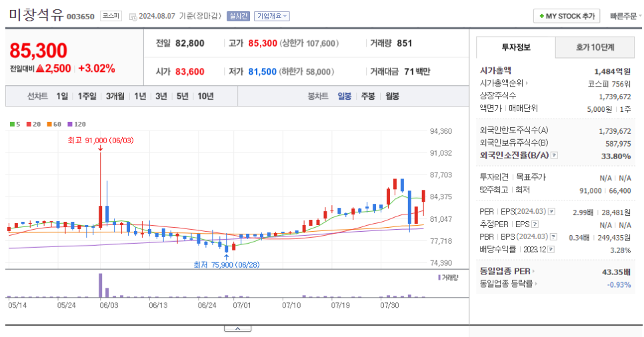Click help icon next to 배당수익률 2023.12

[551, 250]
